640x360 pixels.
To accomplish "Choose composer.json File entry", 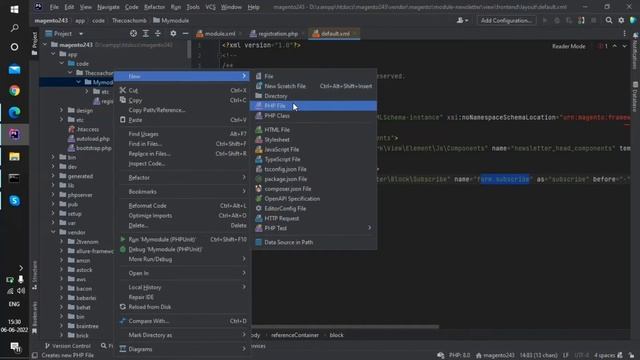I will pyautogui.click(x=313, y=189).
